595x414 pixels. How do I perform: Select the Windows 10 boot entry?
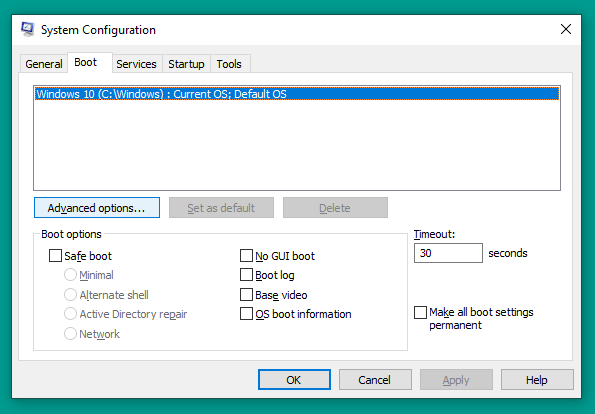[x=297, y=94]
